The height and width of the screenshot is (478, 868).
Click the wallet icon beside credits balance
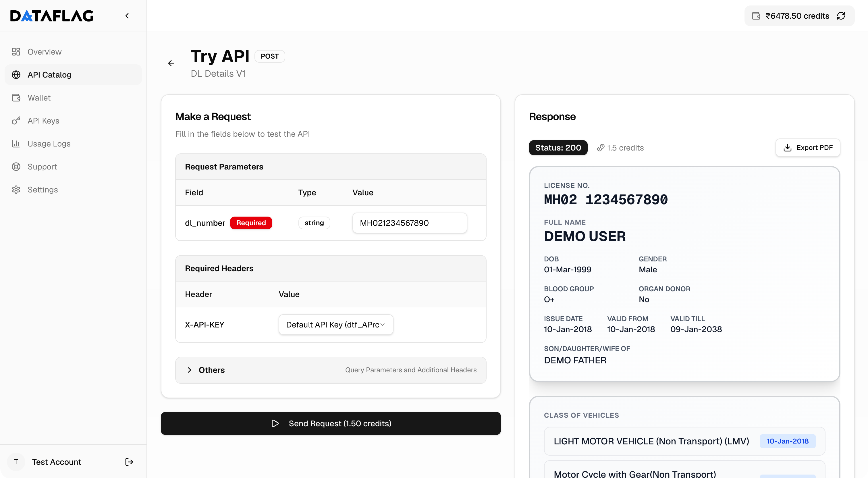tap(756, 16)
